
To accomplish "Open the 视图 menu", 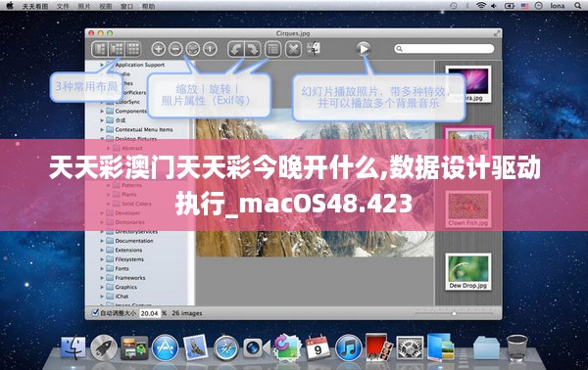I will (106, 6).
